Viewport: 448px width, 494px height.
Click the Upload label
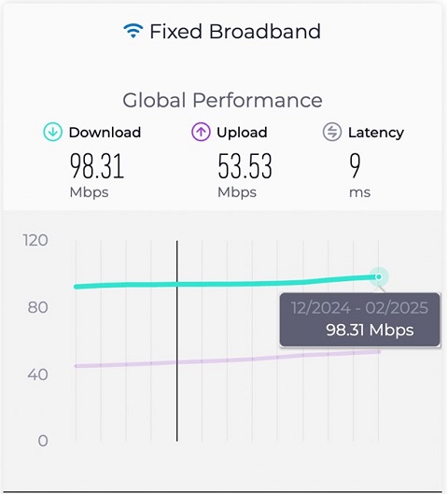point(242,133)
